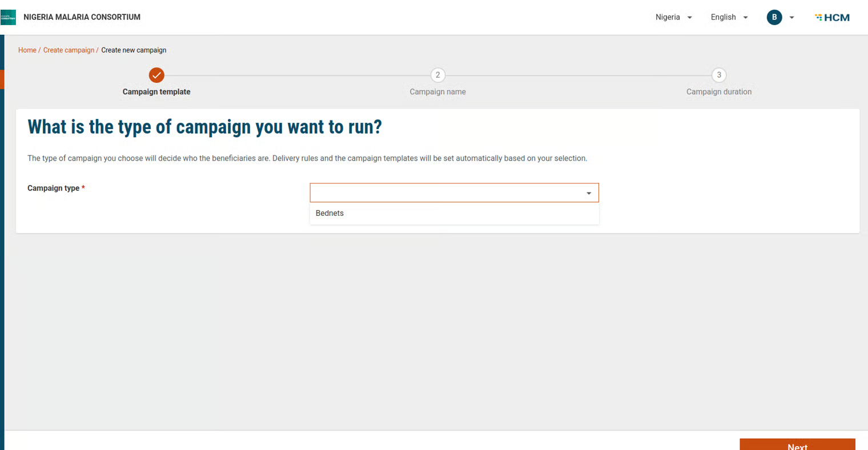Click the Create new campaign breadcrumb text
The image size is (868, 450).
click(134, 50)
